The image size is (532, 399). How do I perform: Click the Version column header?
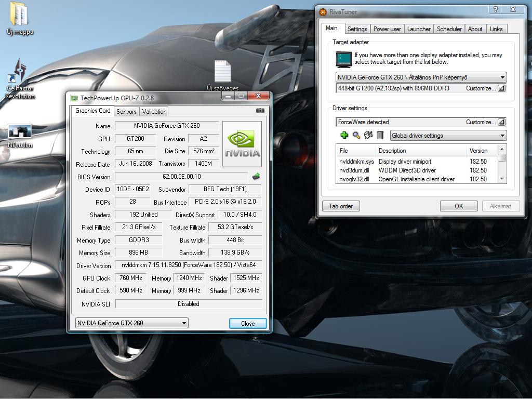482,150
